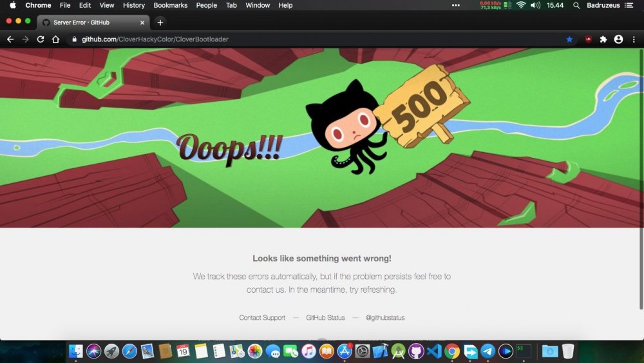
Task: Open Contacts book in dock
Action: tap(165, 351)
